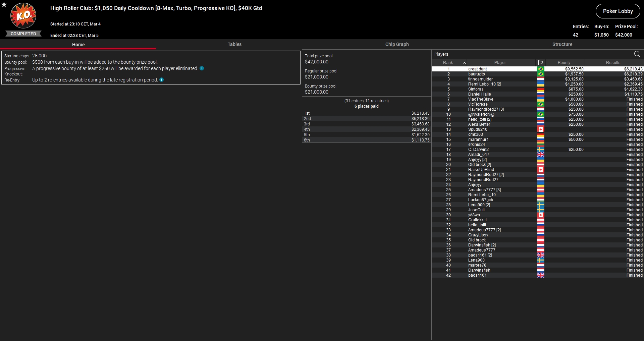Screen dimensions: 644x341
Task: Sort by the Results column header
Action: coord(613,63)
